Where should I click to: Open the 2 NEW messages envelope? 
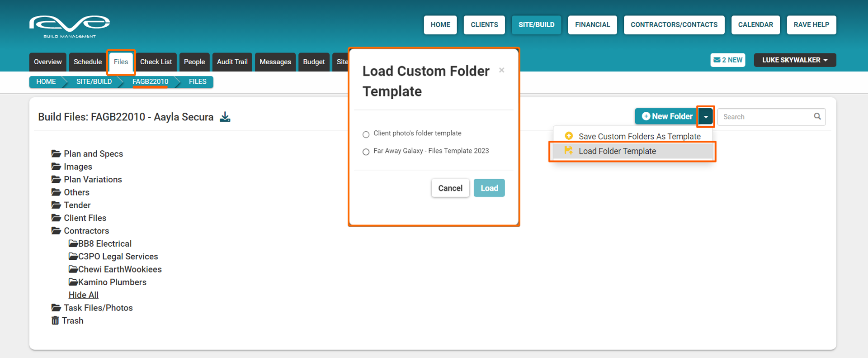[727, 60]
